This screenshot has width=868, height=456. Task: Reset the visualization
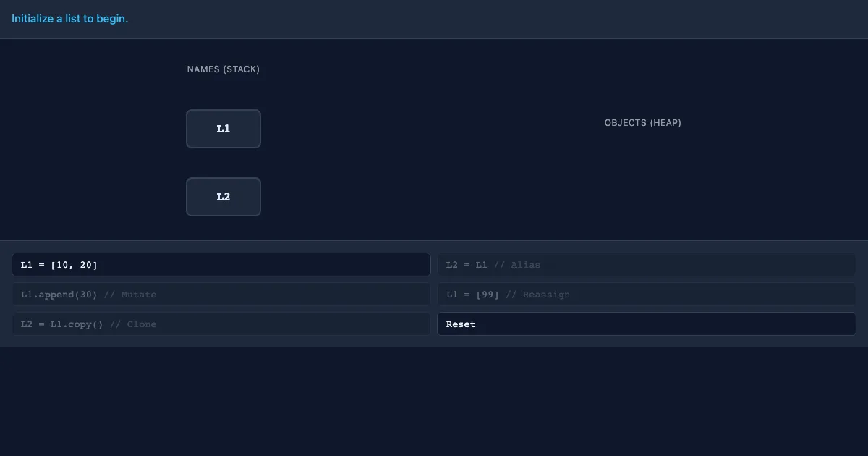(x=647, y=324)
